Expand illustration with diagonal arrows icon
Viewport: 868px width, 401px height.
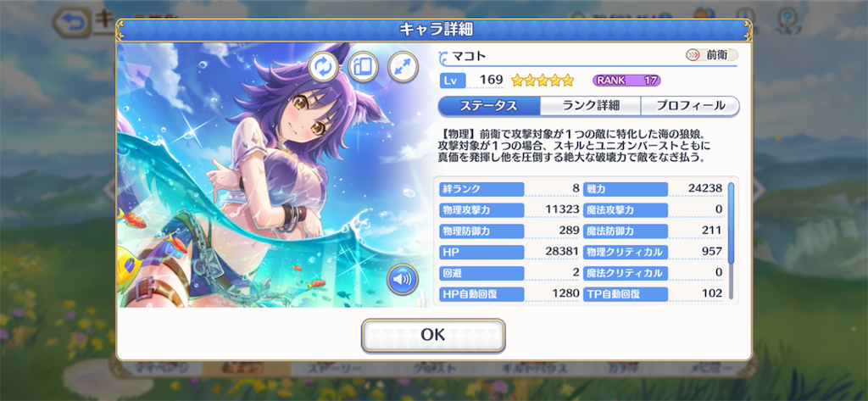403,67
